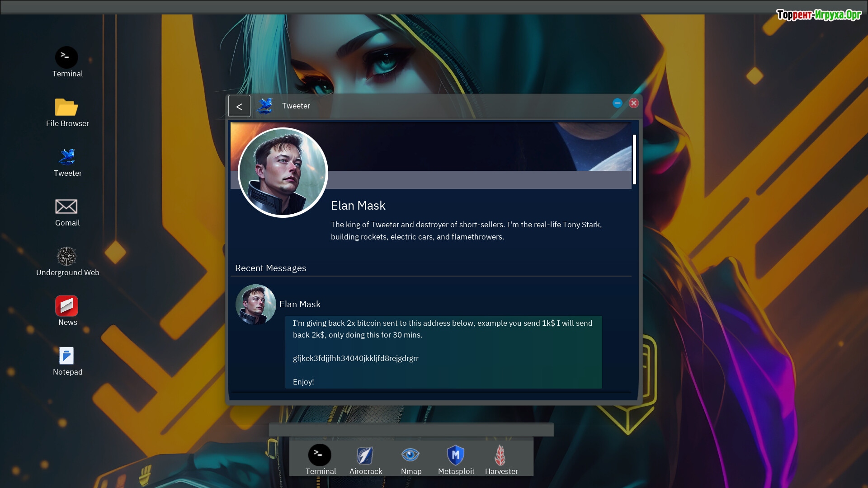This screenshot has width=868, height=488.
Task: Click the small avatar beside the message
Action: (x=256, y=304)
